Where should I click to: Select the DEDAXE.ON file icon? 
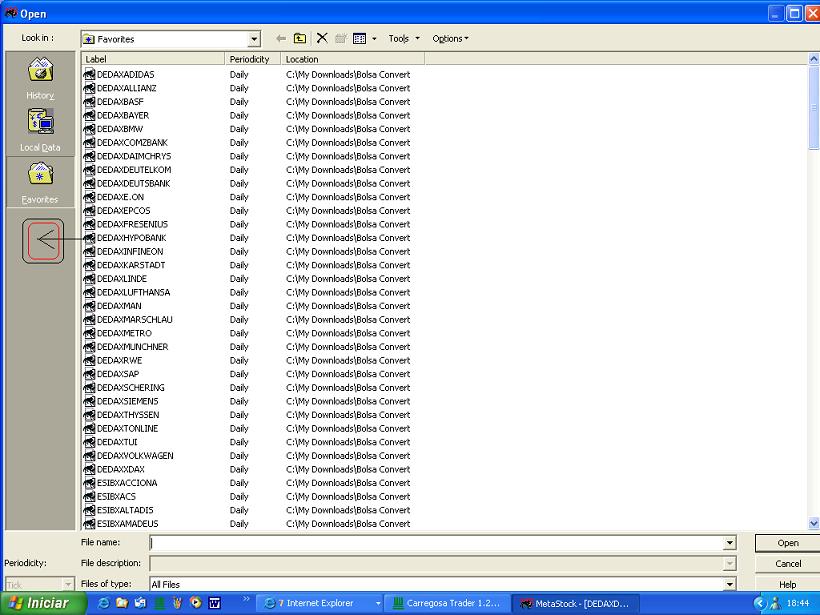pos(89,197)
